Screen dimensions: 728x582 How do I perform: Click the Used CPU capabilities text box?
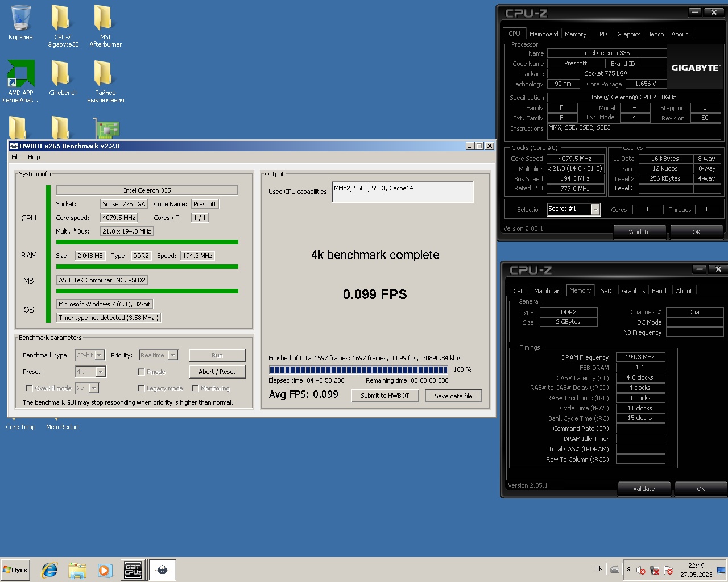(403, 192)
